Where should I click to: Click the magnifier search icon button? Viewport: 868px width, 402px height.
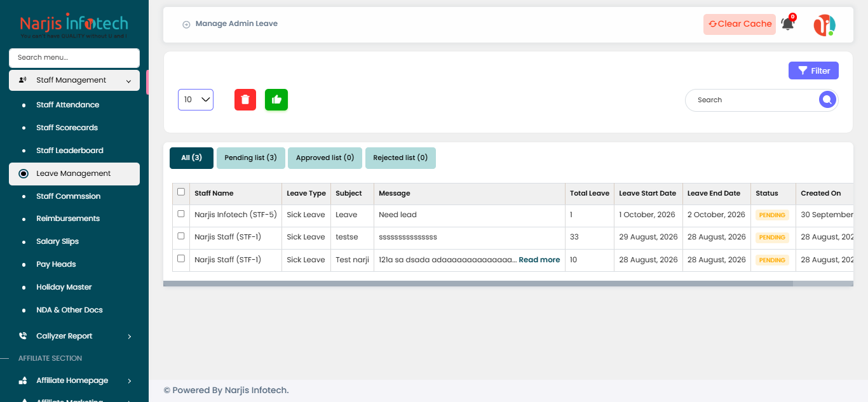click(x=827, y=100)
